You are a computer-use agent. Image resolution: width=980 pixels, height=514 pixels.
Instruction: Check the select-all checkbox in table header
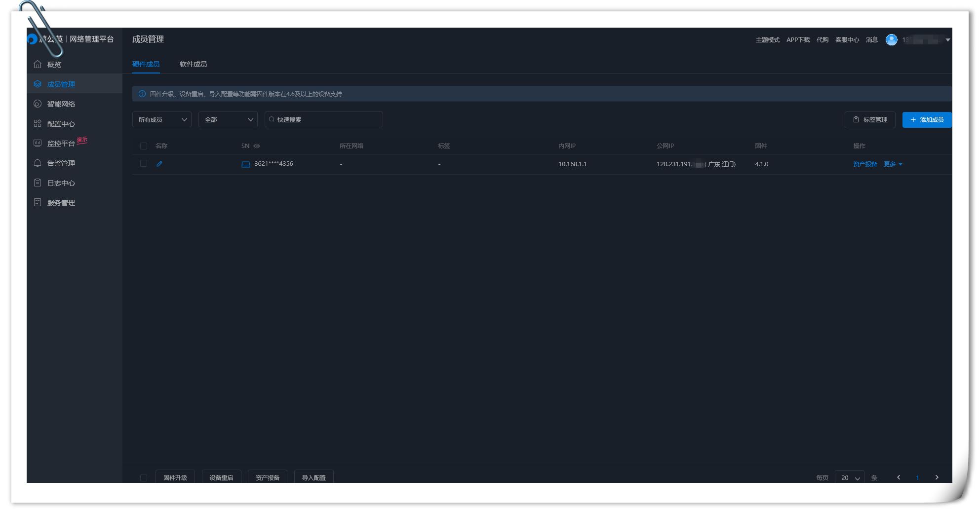(x=144, y=146)
